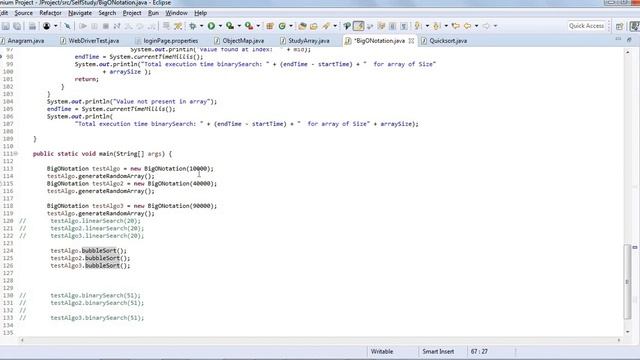Viewport: 640px width, 360px height.
Task: Click the Save All icon
Action: tap(17, 26)
